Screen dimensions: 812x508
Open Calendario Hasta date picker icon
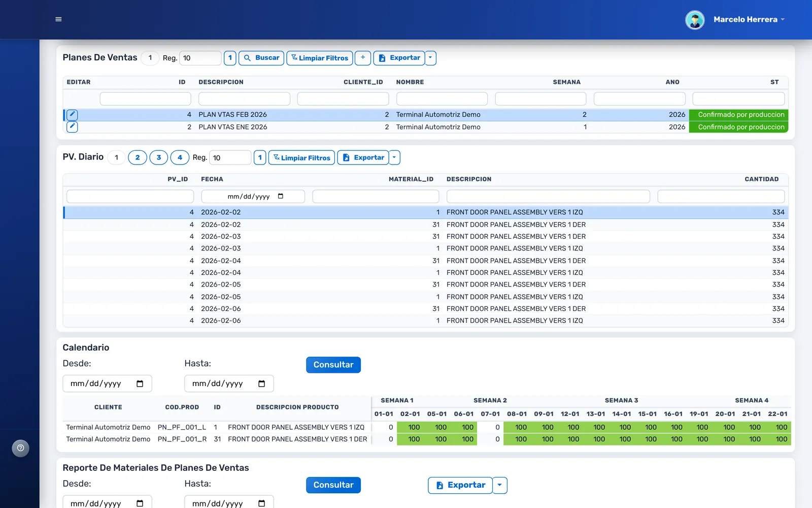tap(262, 384)
